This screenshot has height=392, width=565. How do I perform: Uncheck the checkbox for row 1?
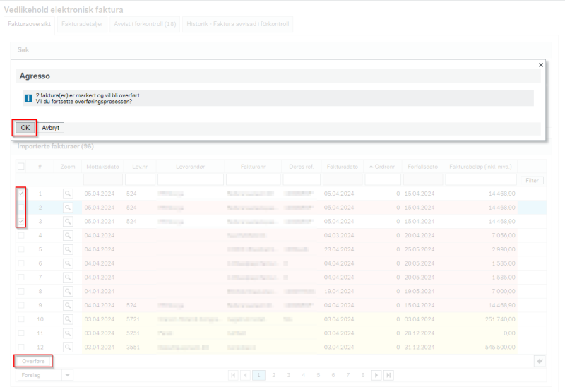point(21,194)
